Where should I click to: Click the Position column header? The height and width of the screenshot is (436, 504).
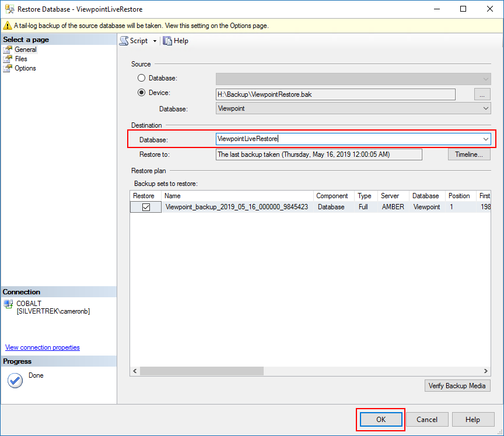click(461, 196)
